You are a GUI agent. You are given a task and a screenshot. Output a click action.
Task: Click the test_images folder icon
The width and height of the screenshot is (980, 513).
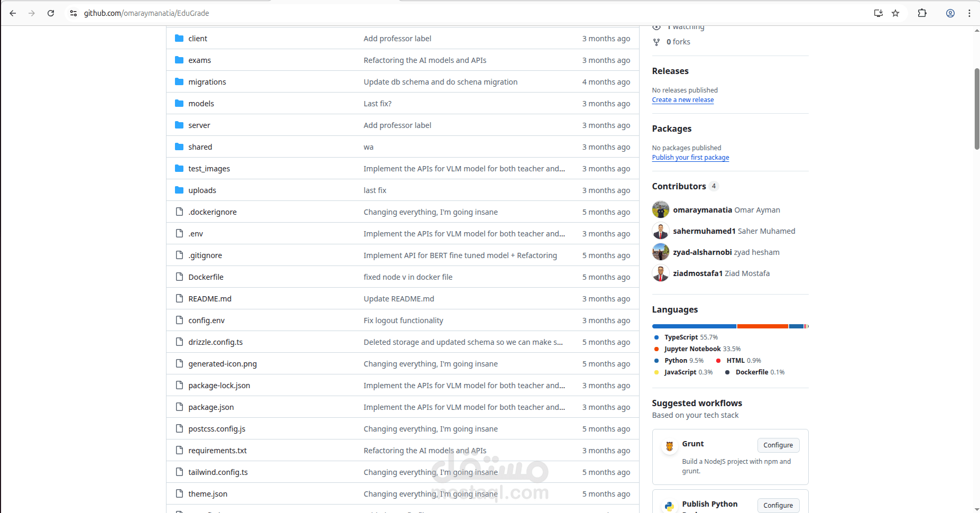[179, 168]
